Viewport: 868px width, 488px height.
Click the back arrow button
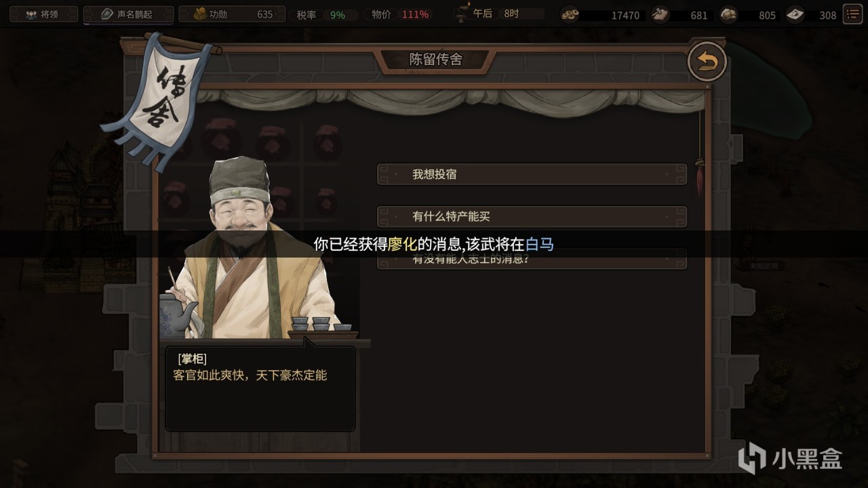(707, 62)
